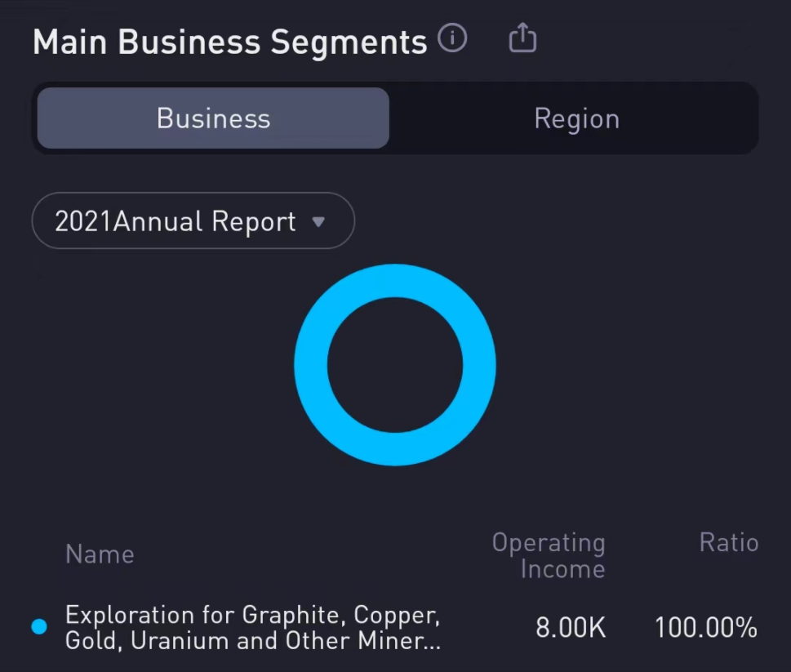This screenshot has height=672, width=791.
Task: Click the 100.00% ratio value
Action: click(x=706, y=628)
